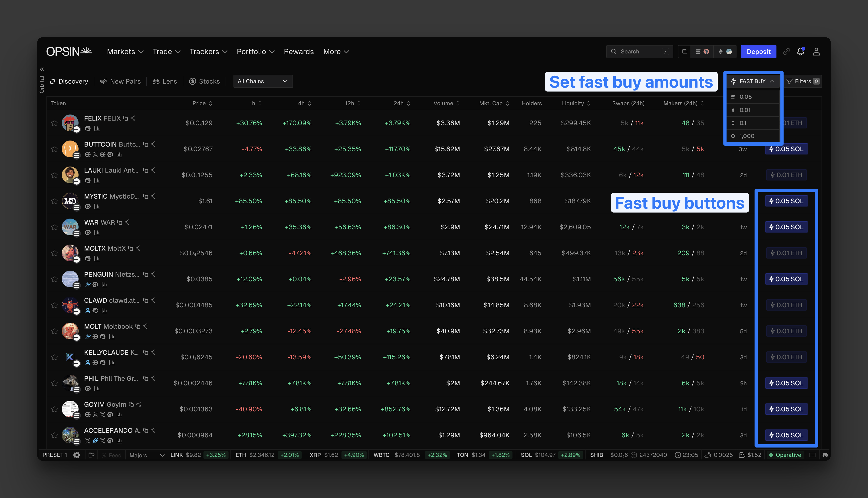Fast buy 0.05 SOL of MYSTIC
Image resolution: width=868 pixels, height=498 pixels.
click(786, 201)
